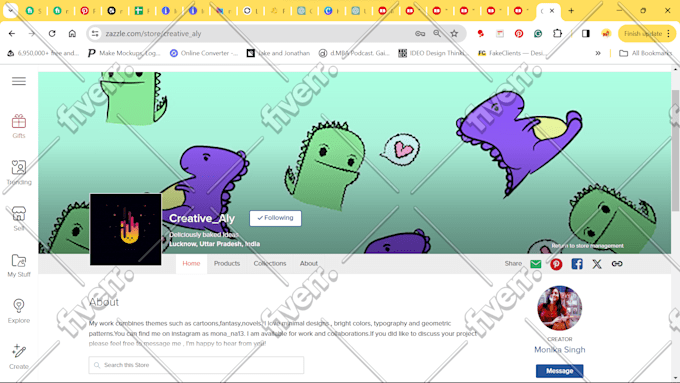Open the hamburger menu in sidebar
The width and height of the screenshot is (680, 383).
(19, 81)
